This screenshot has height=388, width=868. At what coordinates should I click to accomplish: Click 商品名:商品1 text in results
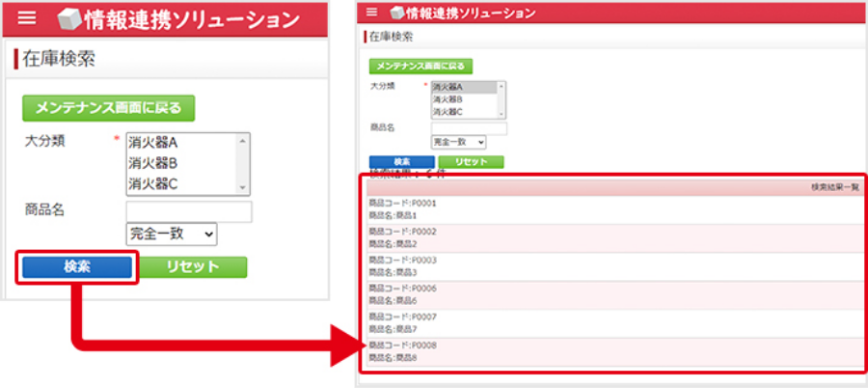pos(393,215)
